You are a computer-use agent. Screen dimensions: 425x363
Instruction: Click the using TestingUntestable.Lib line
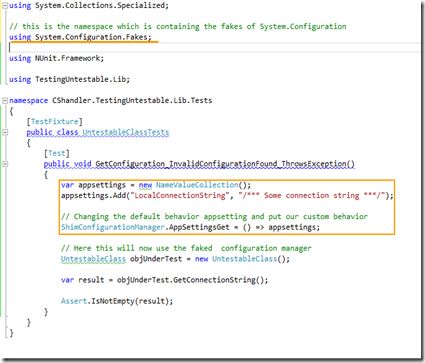(x=69, y=79)
